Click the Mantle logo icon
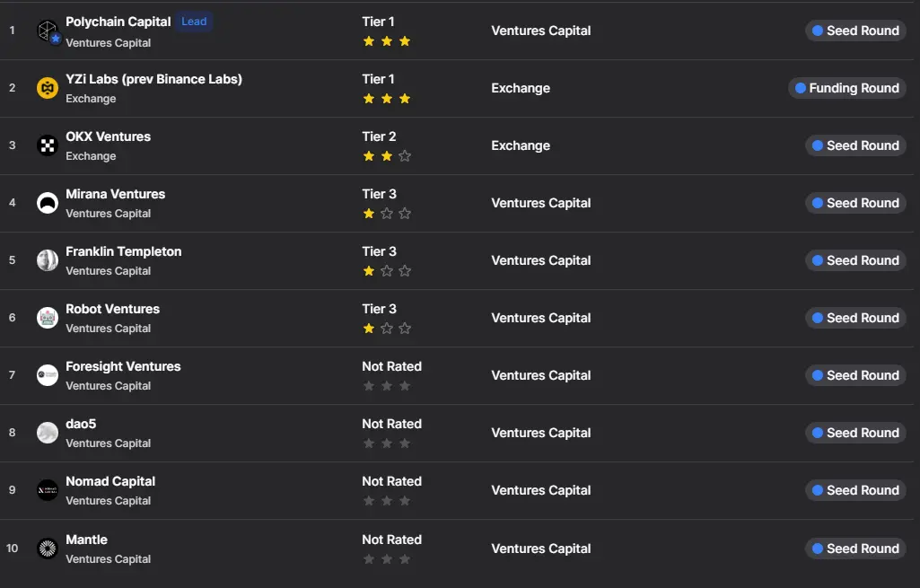The width and height of the screenshot is (920, 588). click(48, 548)
